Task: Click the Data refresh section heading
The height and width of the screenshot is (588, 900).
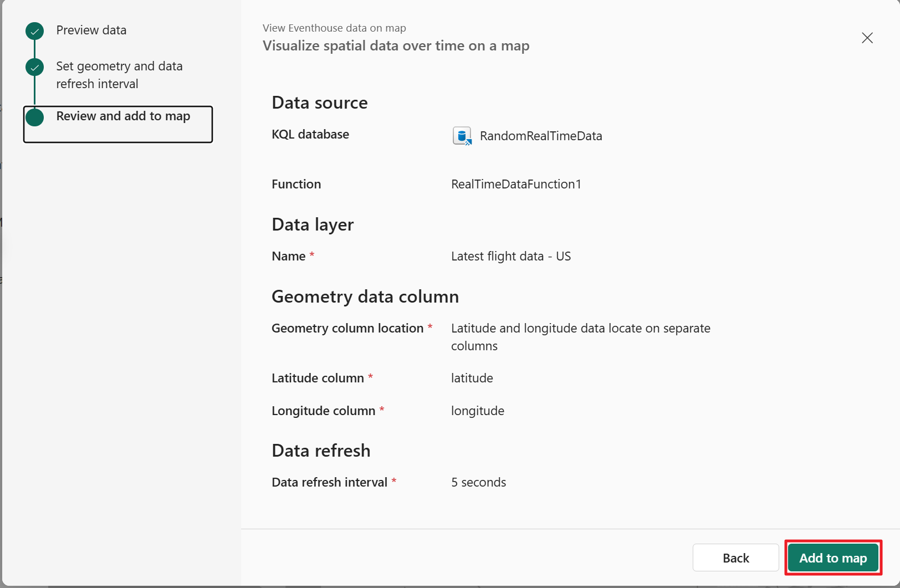Action: (321, 451)
